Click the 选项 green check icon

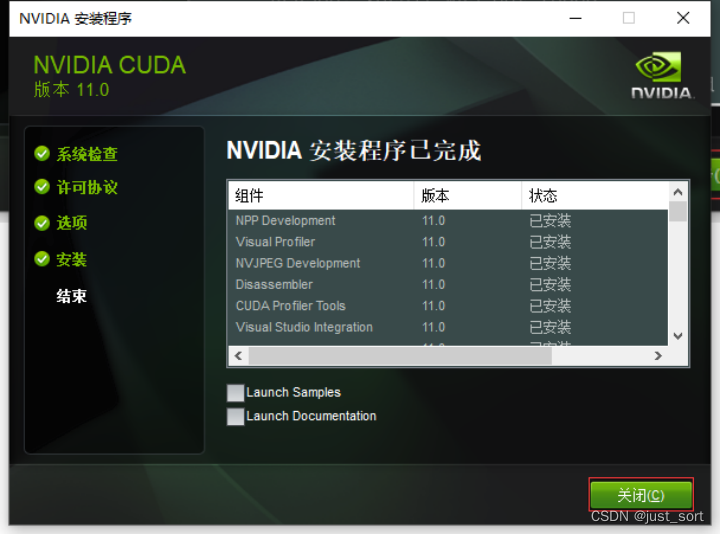pos(42,223)
